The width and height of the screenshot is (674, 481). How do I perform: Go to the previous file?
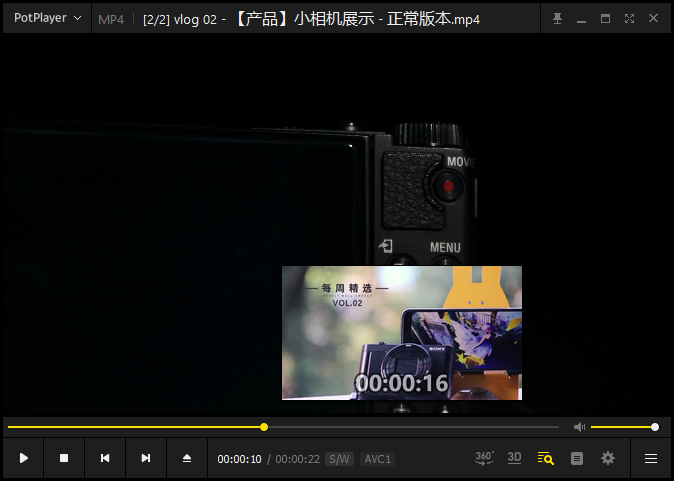tap(105, 458)
